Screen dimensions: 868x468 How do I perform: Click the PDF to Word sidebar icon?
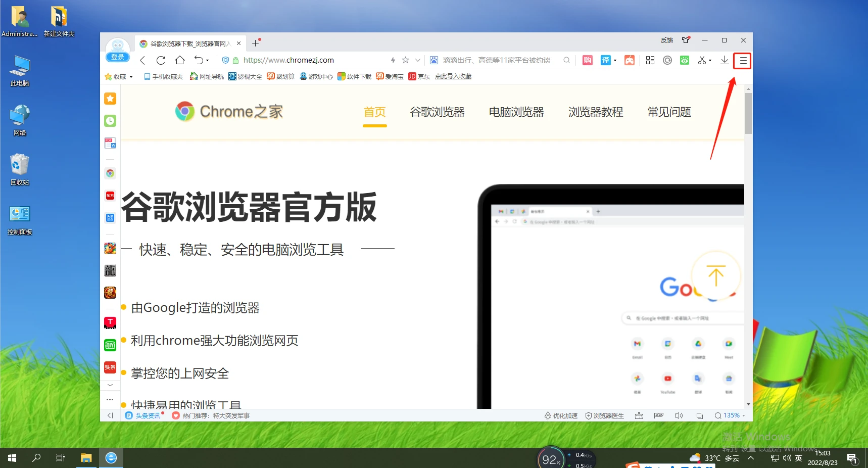click(x=110, y=143)
